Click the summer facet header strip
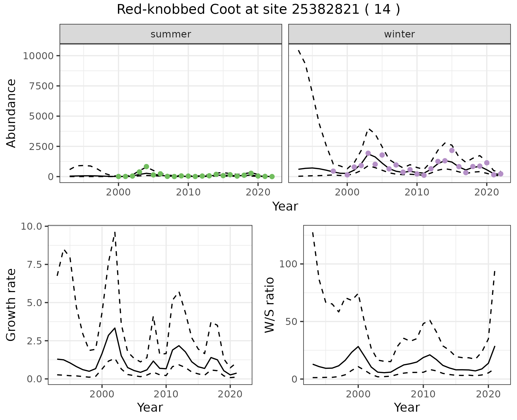The width and height of the screenshot is (517, 420). click(170, 34)
